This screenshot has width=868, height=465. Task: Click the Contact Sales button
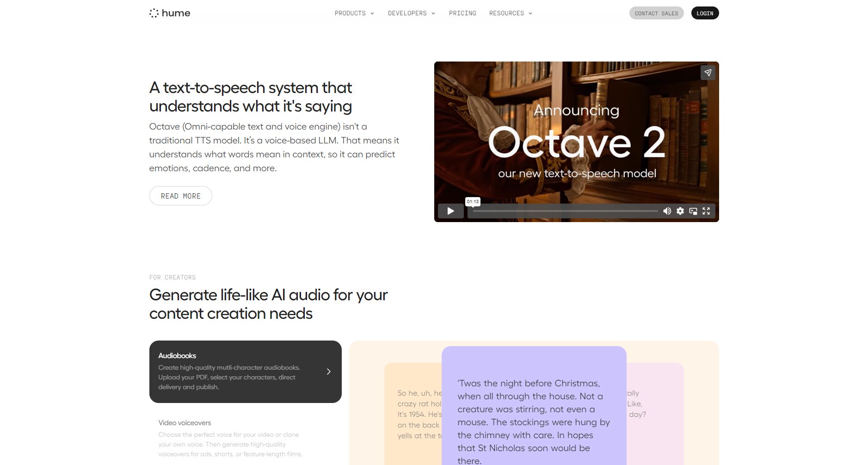(x=656, y=13)
